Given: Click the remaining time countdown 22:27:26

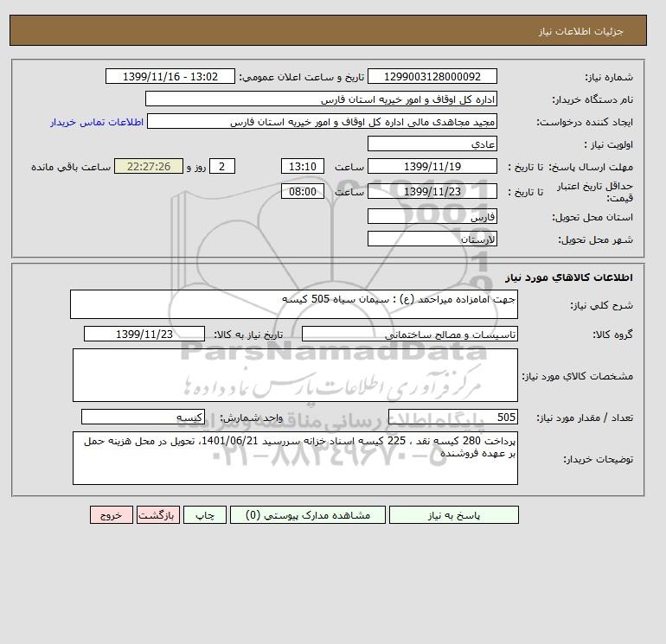Looking at the screenshot, I should (x=149, y=167).
